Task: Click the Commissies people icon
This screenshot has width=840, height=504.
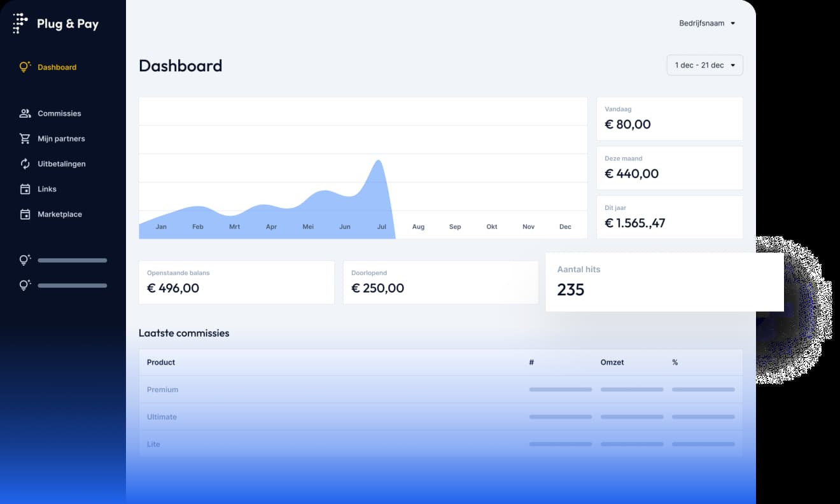Action: [25, 113]
